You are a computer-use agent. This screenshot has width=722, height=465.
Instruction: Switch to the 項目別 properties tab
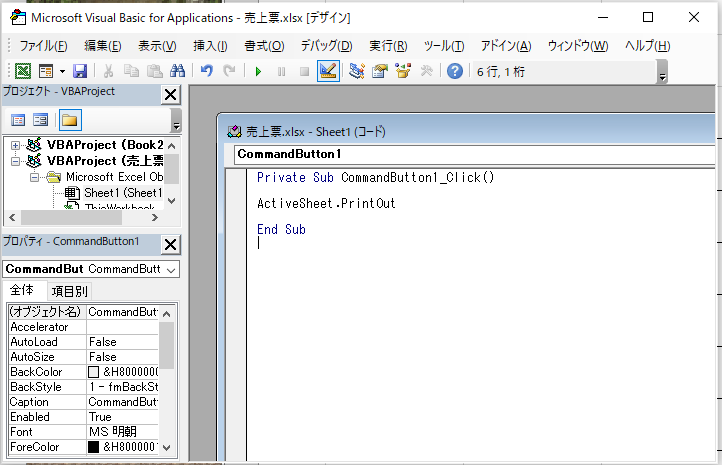coord(69,291)
